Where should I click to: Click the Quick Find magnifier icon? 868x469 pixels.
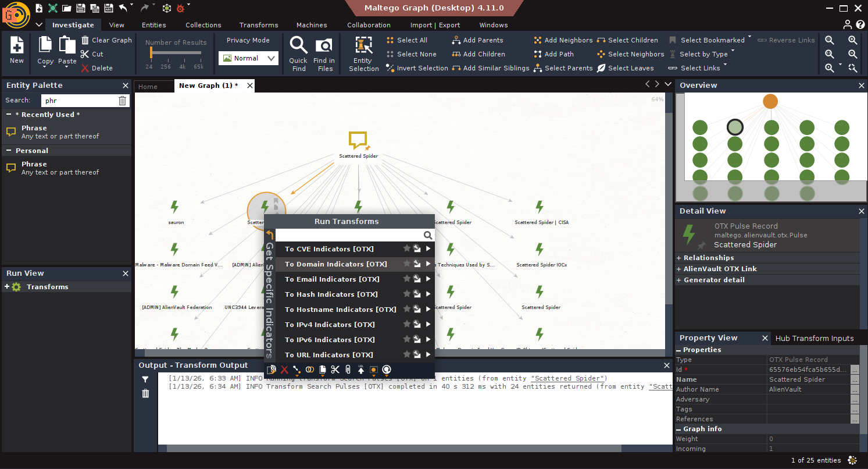pyautogui.click(x=298, y=46)
